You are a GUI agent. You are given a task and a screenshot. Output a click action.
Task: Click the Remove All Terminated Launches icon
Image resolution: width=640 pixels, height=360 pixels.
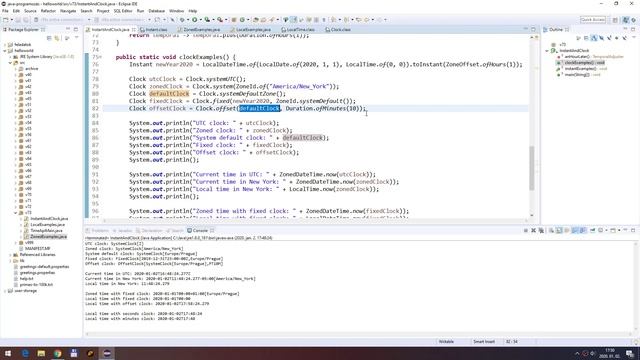541,231
